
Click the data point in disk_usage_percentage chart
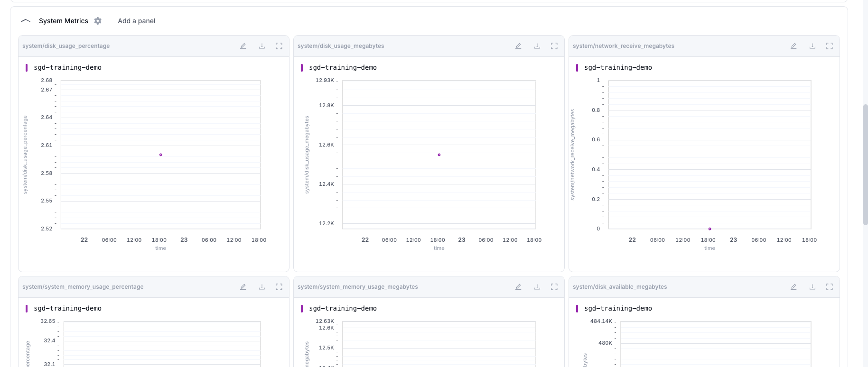click(x=161, y=155)
